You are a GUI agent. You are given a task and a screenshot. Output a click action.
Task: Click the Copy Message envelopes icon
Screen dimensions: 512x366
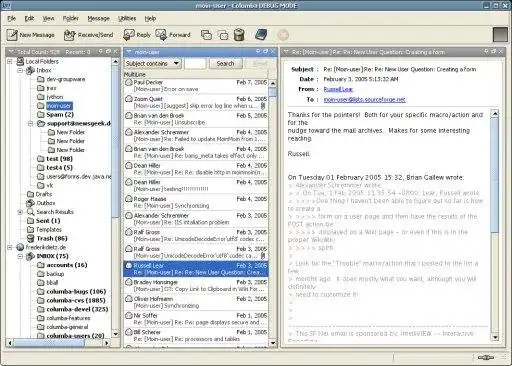coord(206,35)
